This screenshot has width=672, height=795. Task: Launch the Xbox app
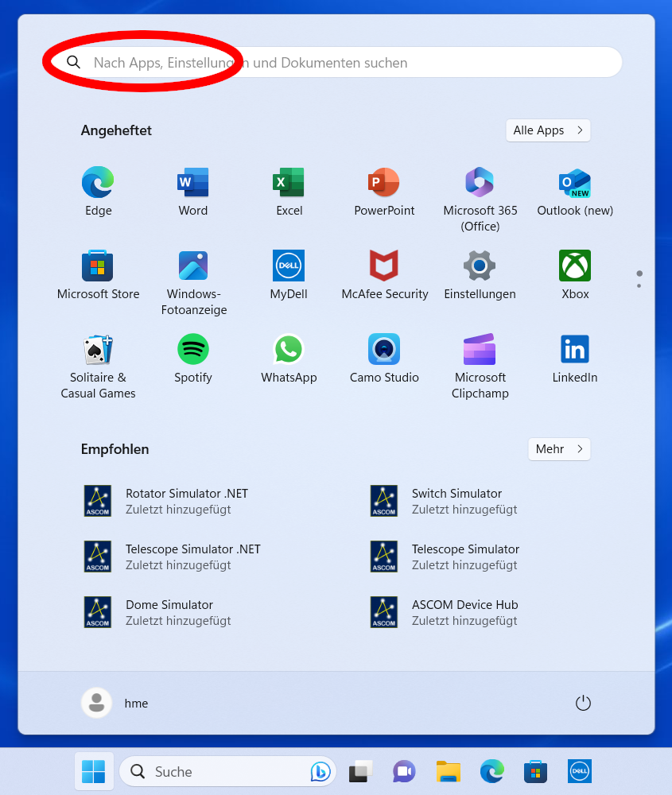point(575,274)
